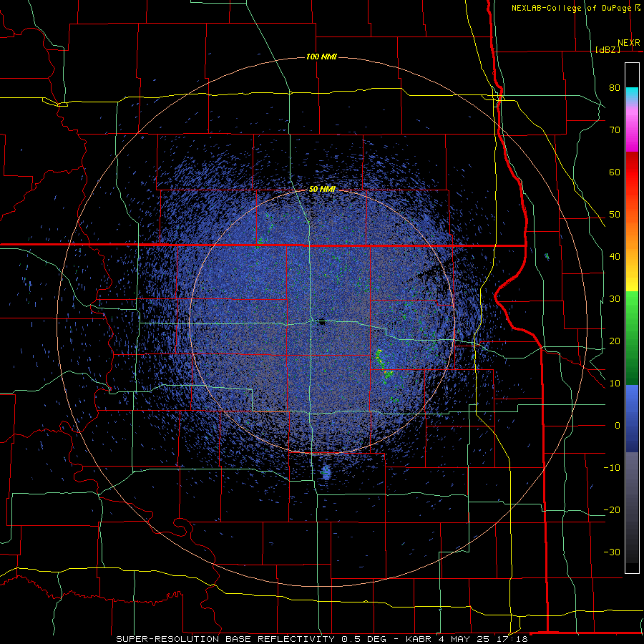Click the NEXR label above the color scale

click(629, 43)
